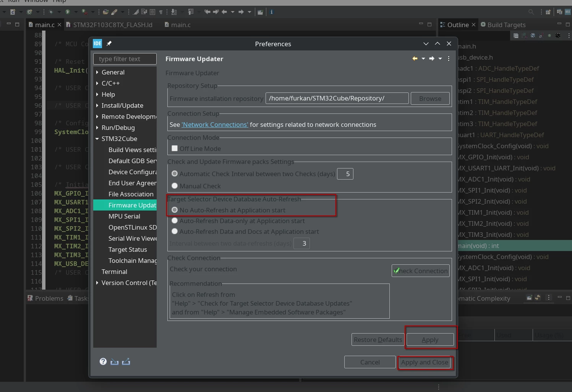Screen dimensions: 572x392
Task: Click the Previous Annotation icon in toolbar
Action: tap(191, 12)
